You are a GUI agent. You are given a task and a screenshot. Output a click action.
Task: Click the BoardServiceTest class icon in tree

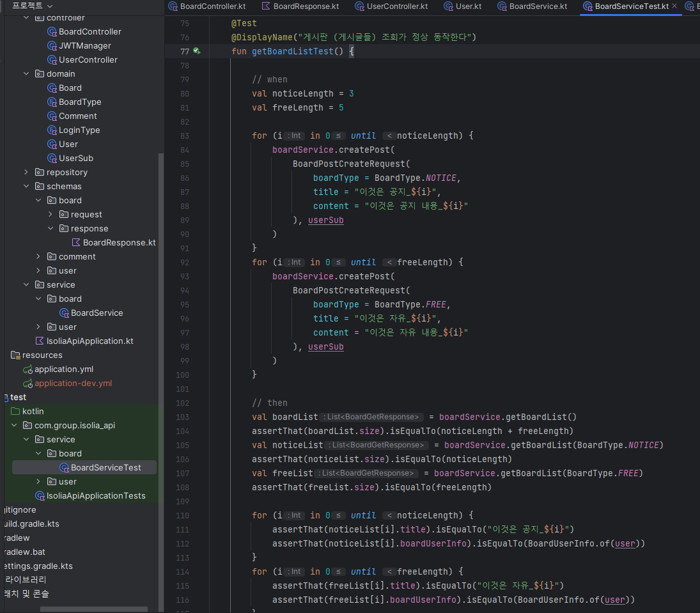(64, 467)
